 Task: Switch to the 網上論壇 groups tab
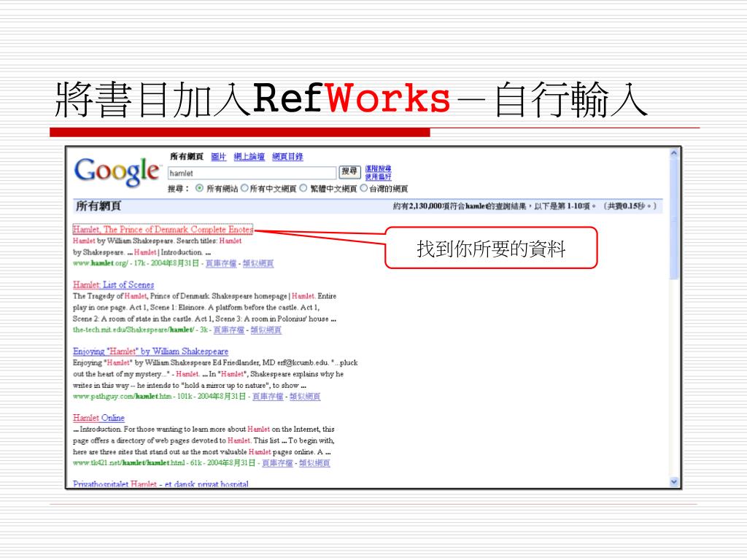coord(249,157)
